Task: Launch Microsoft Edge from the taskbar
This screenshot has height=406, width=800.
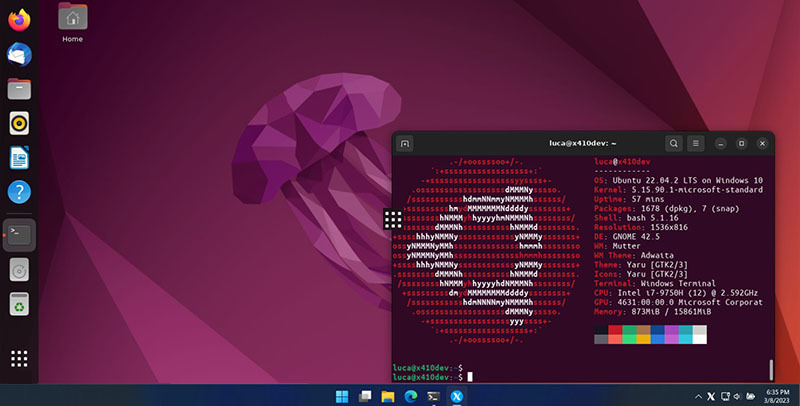Action: click(x=411, y=396)
